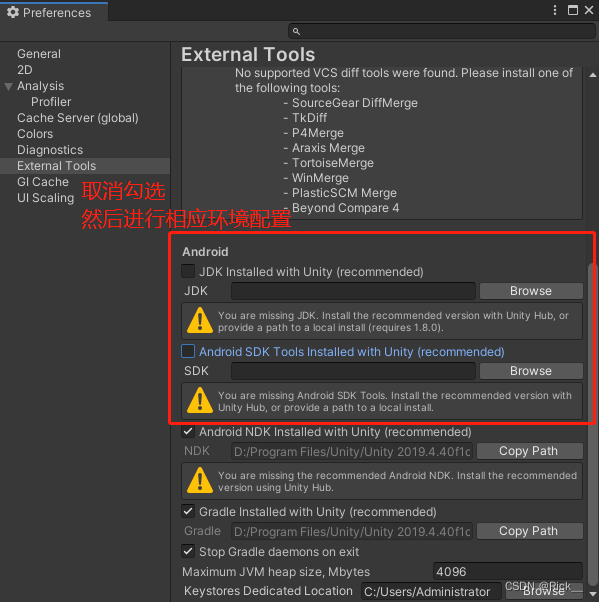
Task: Disable Stop Gradle daemons on exit
Action: (x=188, y=551)
